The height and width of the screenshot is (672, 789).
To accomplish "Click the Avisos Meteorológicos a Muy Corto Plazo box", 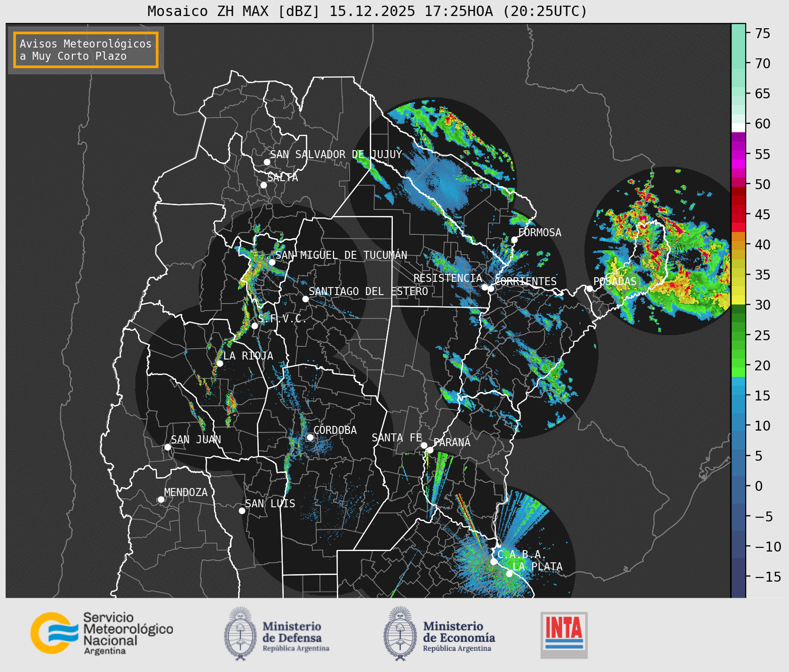I will [x=86, y=50].
